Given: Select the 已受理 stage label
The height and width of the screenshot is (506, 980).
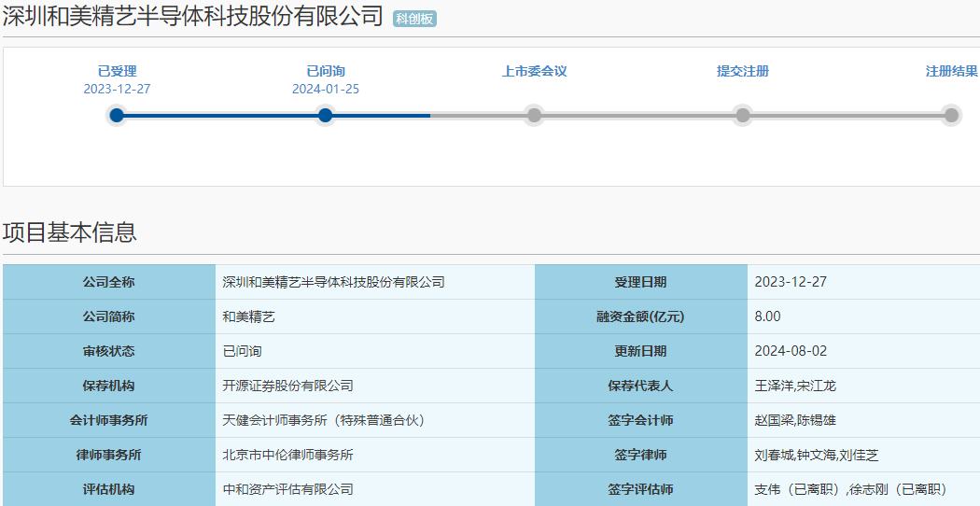Looking at the screenshot, I should point(117,72).
